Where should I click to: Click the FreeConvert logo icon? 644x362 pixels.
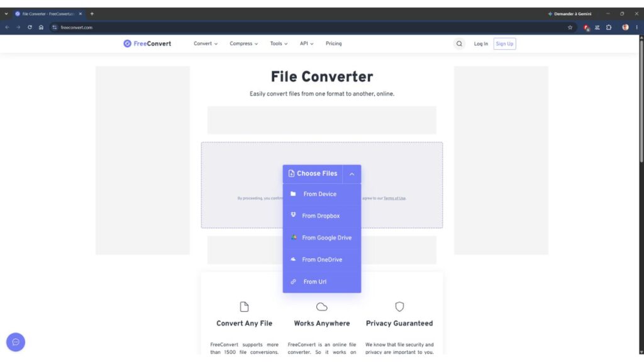127,43
